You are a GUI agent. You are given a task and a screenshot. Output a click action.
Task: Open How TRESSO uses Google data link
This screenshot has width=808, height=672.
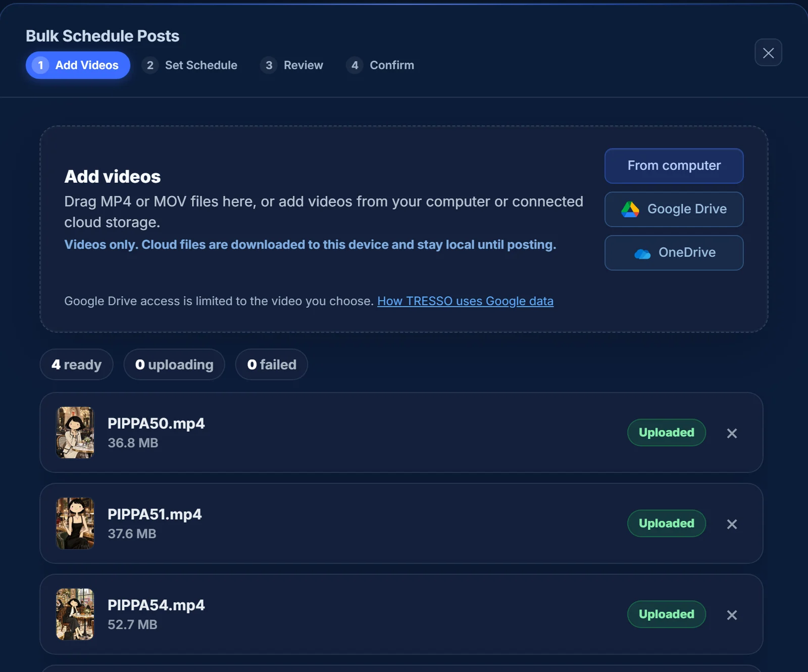click(x=465, y=301)
